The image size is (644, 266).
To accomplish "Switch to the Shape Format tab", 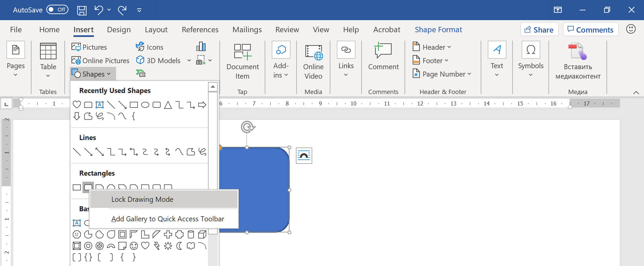I will 438,30.
